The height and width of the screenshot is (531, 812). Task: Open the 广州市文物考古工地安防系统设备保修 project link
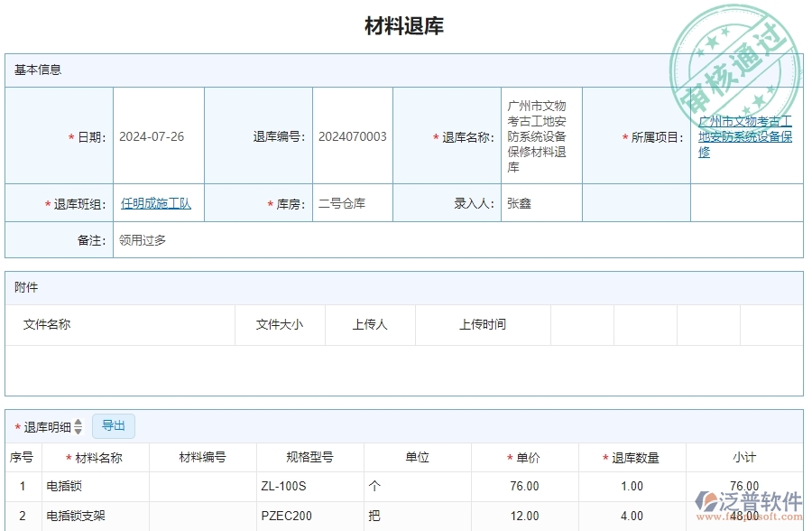coord(745,136)
